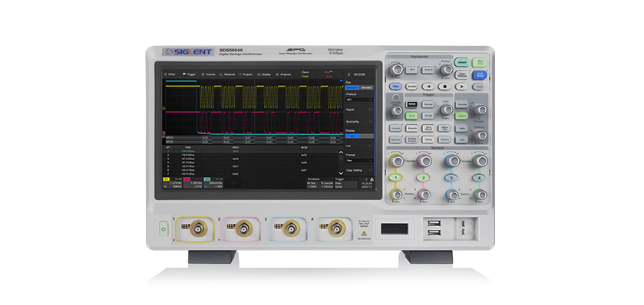Expand the Signal submenu
The image size is (644, 305).
point(359,110)
